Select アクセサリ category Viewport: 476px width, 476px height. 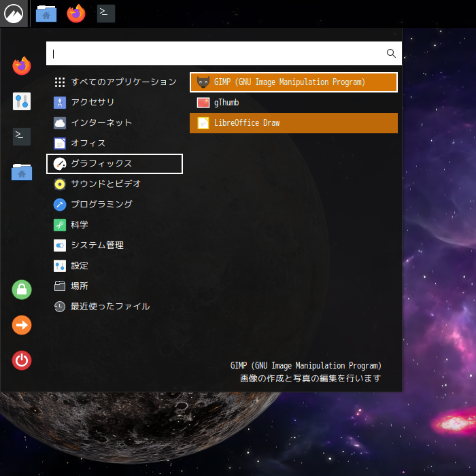[x=114, y=102]
